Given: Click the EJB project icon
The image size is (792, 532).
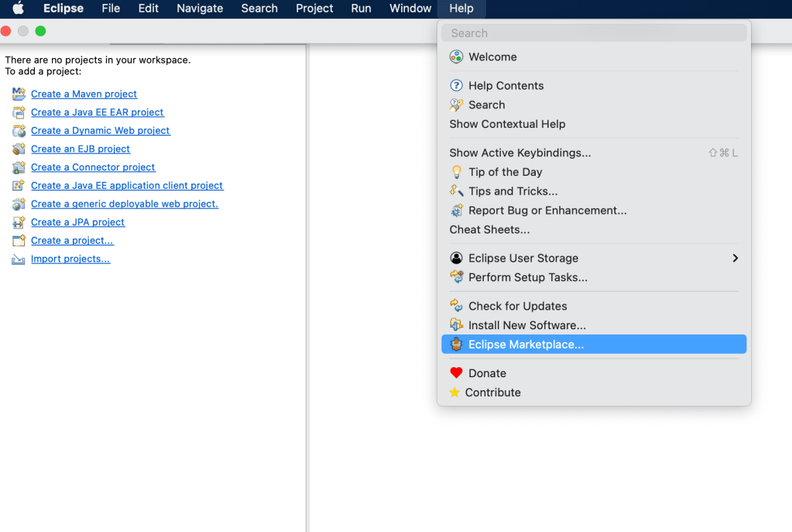Looking at the screenshot, I should tap(19, 149).
